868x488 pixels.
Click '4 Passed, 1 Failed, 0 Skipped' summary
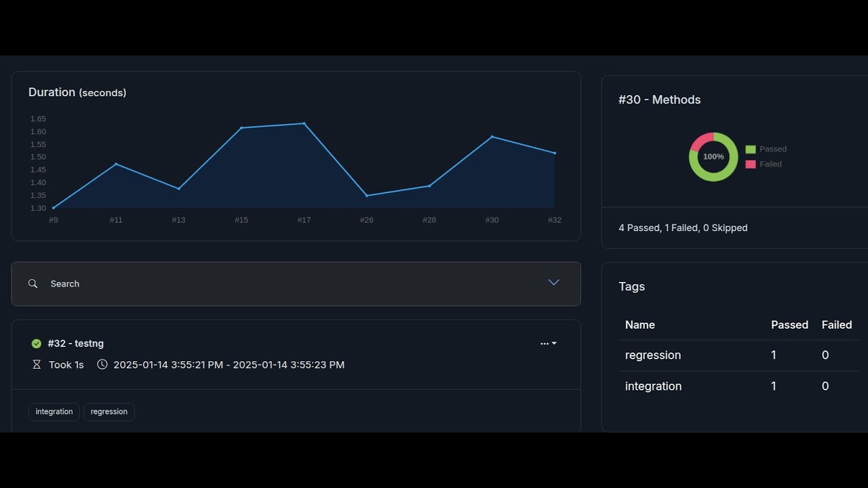point(683,228)
